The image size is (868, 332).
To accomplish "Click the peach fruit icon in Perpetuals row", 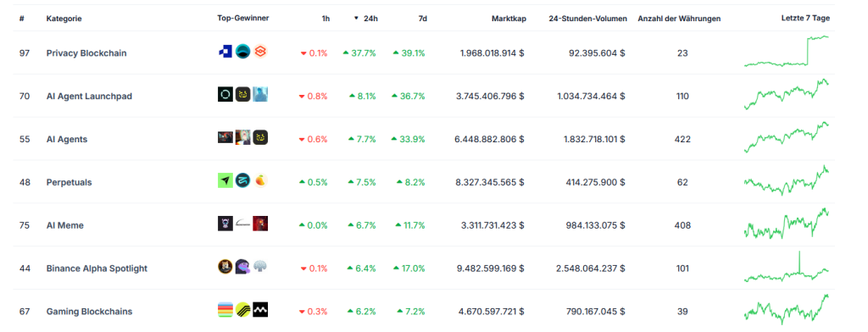I will 261,180.
